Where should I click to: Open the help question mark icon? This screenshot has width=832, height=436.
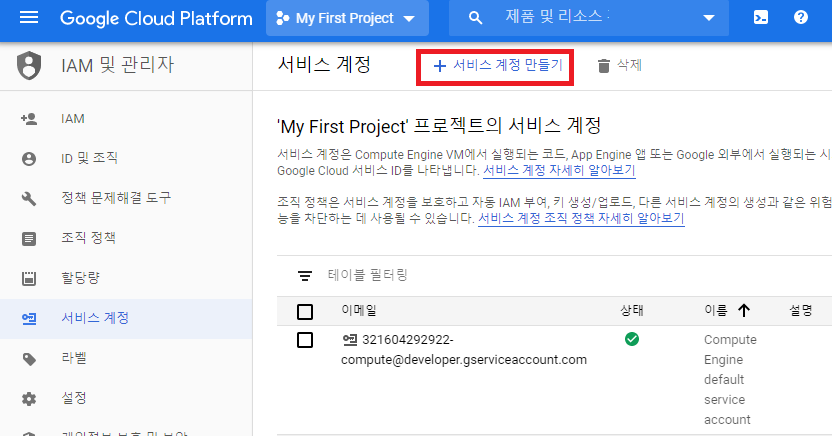pos(801,18)
